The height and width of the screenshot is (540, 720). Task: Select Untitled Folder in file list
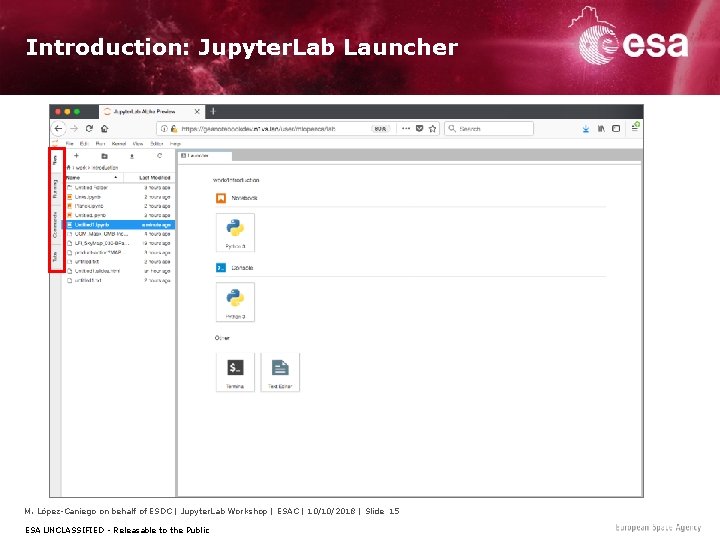click(x=119, y=188)
